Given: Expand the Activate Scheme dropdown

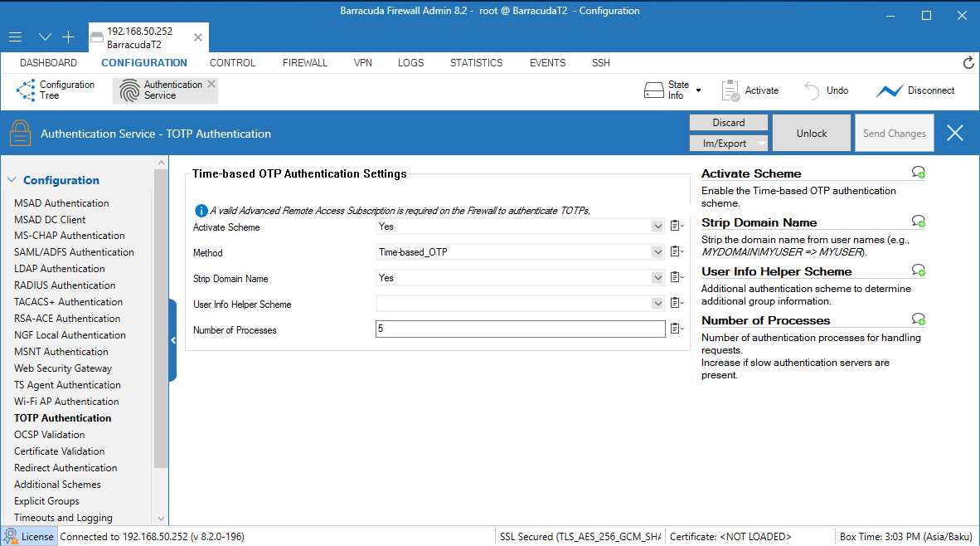Looking at the screenshot, I should tap(657, 227).
